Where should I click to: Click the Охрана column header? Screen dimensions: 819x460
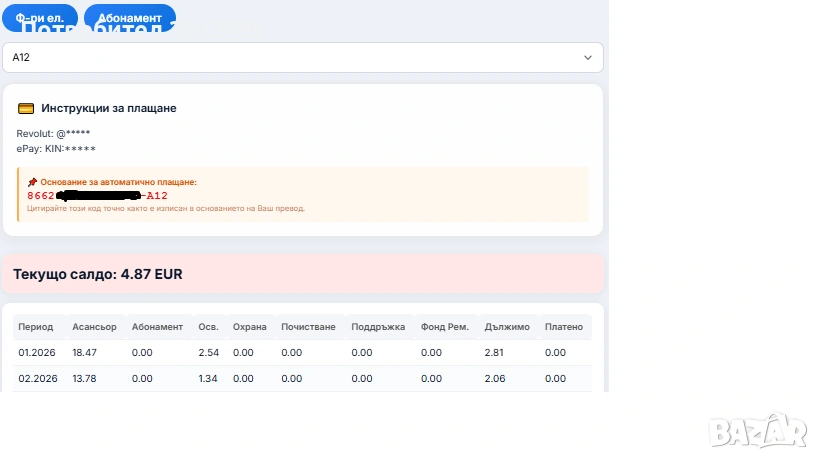[249, 327]
